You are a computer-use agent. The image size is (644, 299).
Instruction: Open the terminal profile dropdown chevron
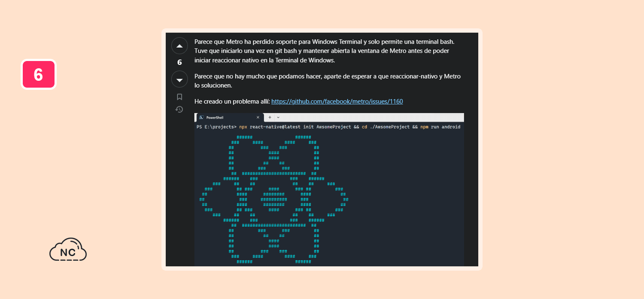(278, 117)
